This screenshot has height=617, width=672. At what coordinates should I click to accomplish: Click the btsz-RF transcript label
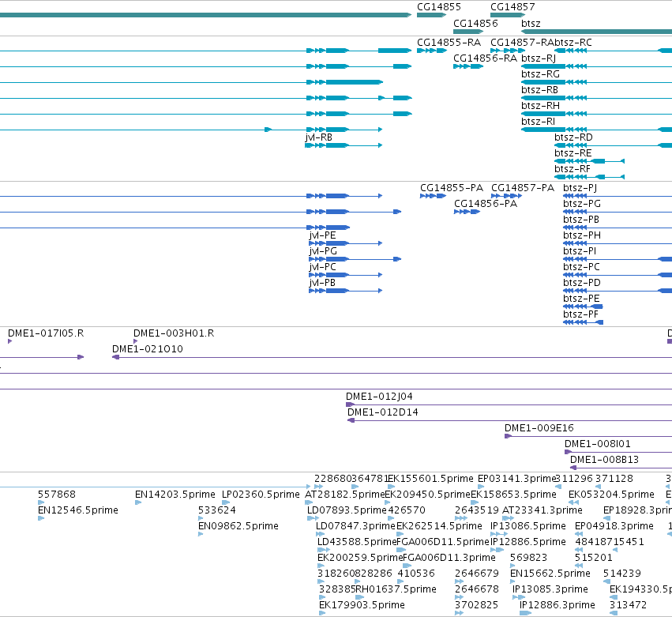(x=573, y=169)
